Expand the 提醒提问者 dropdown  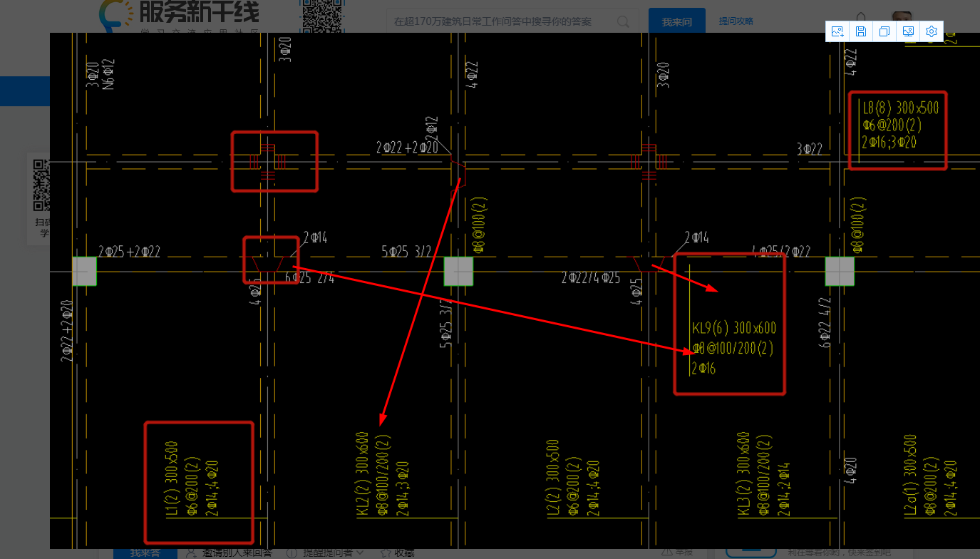(x=326, y=553)
